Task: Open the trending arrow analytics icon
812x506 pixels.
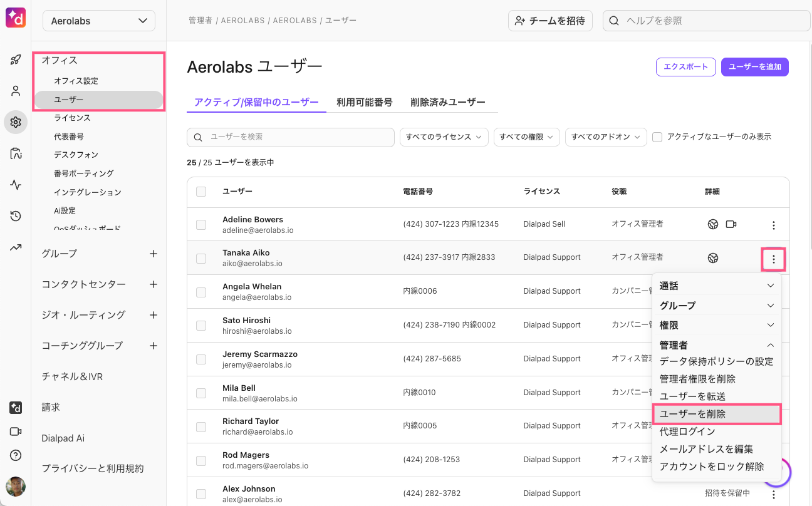Action: pos(16,247)
